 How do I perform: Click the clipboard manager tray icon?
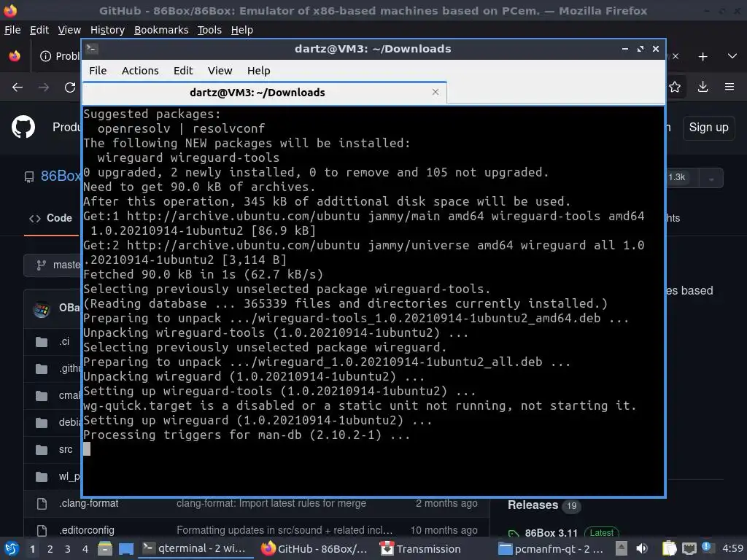(669, 548)
